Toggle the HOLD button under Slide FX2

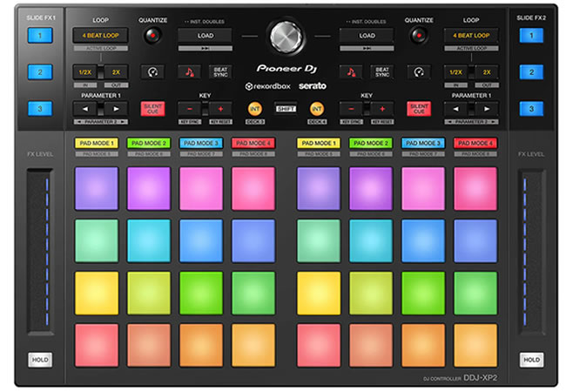tap(532, 360)
